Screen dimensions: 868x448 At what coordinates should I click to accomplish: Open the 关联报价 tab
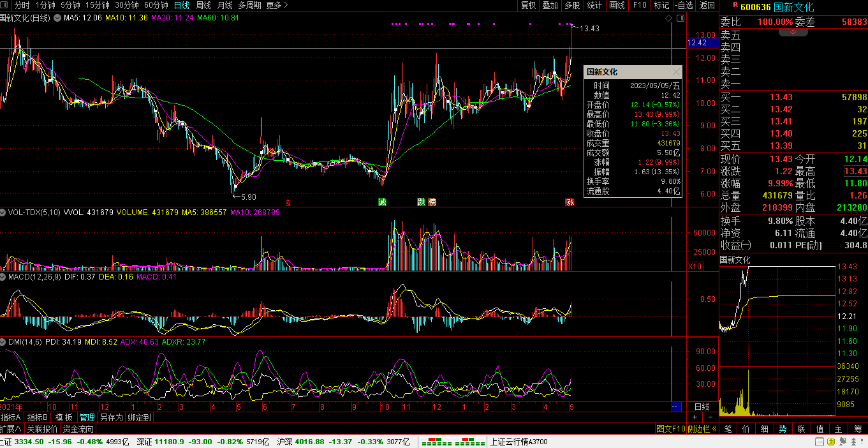42,429
